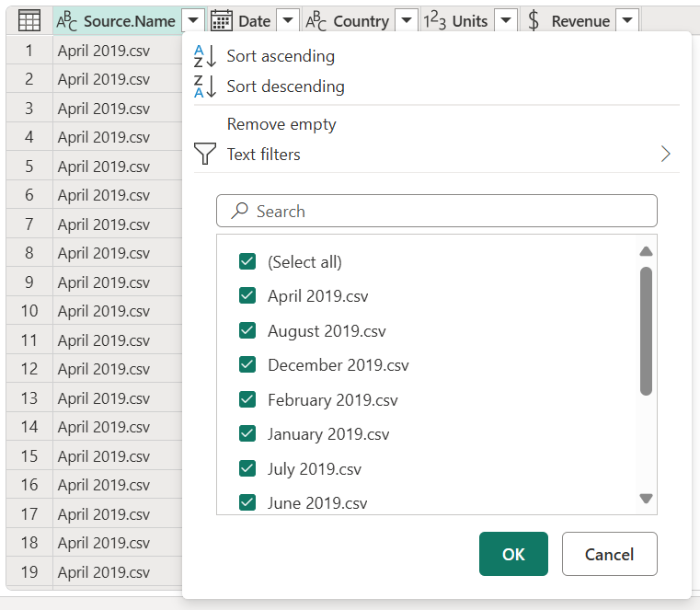Click the filter list scrollbar down arrow
700x610 pixels.
point(646,499)
